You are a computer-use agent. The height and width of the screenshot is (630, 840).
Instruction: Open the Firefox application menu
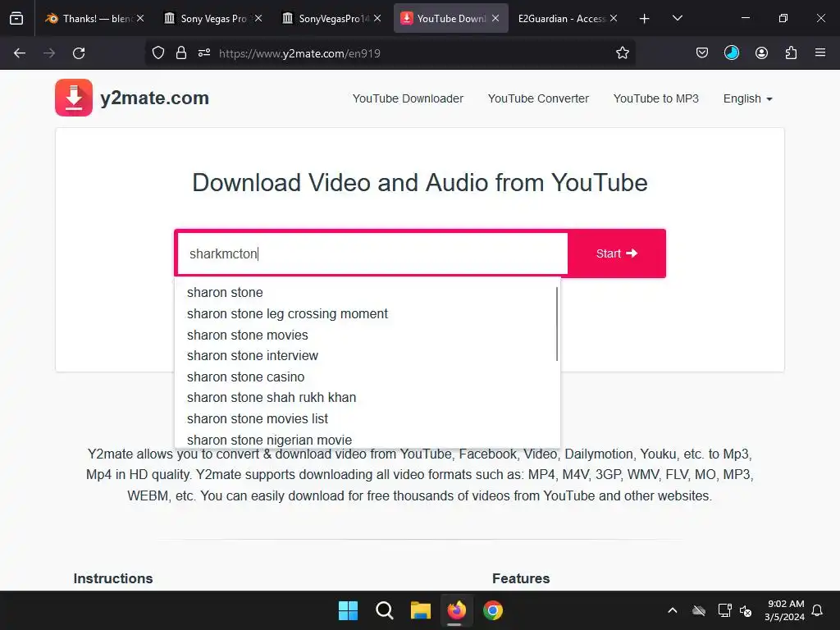click(820, 53)
